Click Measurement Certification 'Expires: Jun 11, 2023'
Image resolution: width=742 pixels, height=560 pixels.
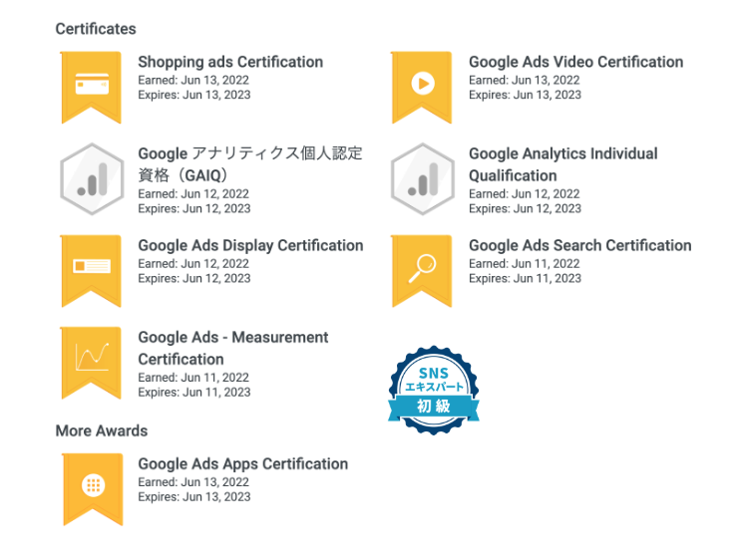194,392
